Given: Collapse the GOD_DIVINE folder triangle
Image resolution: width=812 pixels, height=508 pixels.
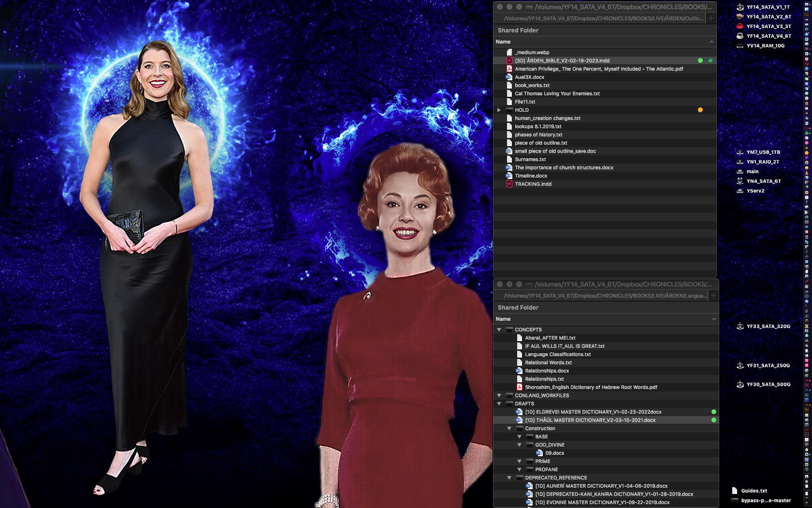Looking at the screenshot, I should [519, 445].
